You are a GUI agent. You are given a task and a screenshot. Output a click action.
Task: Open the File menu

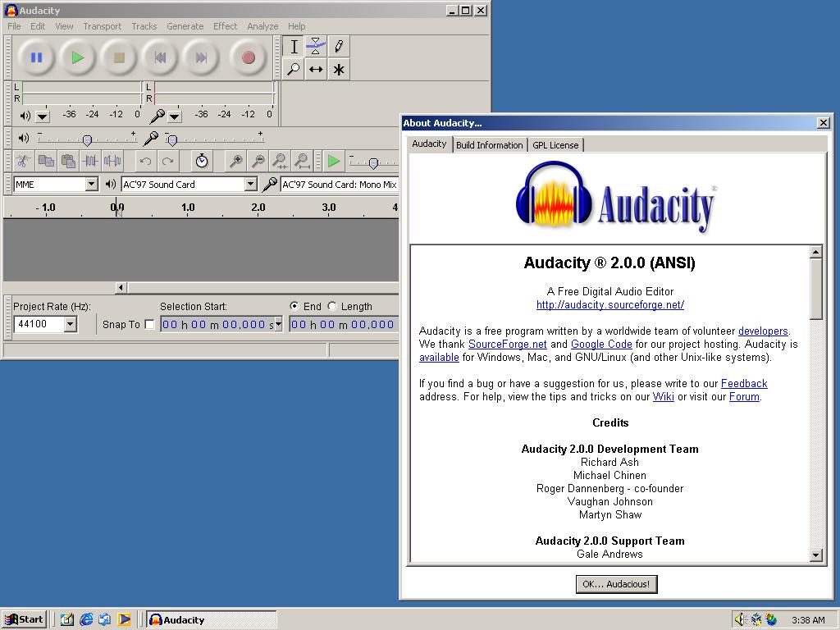14,26
